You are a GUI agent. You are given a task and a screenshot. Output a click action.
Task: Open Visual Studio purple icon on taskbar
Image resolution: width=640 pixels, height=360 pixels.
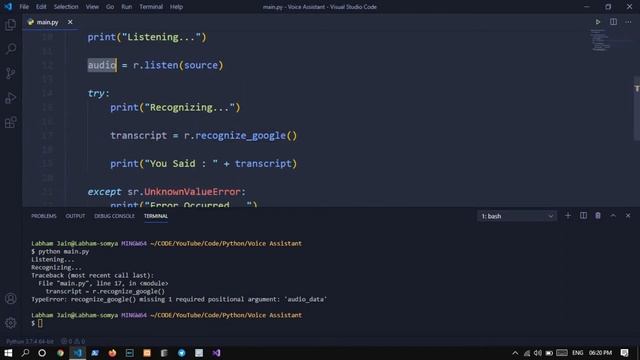click(x=216, y=353)
